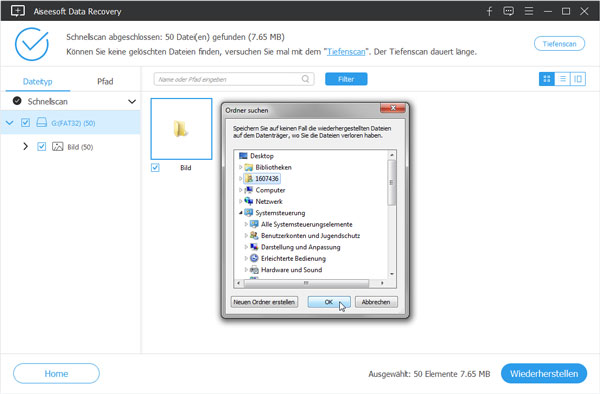
Task: Expand the 1607436 folder arrow
Action: [x=240, y=179]
